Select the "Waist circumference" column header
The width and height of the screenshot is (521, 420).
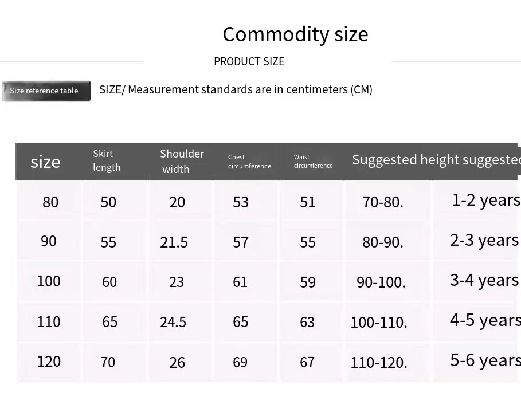click(x=313, y=162)
